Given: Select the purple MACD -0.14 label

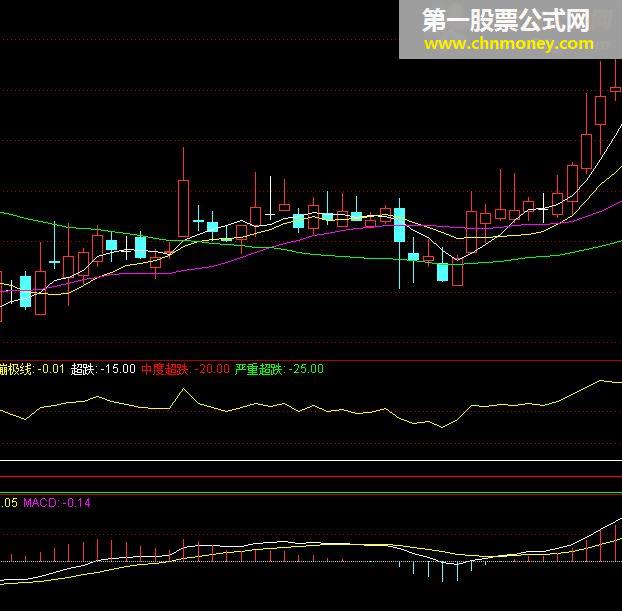Looking at the screenshot, I should pos(57,503).
